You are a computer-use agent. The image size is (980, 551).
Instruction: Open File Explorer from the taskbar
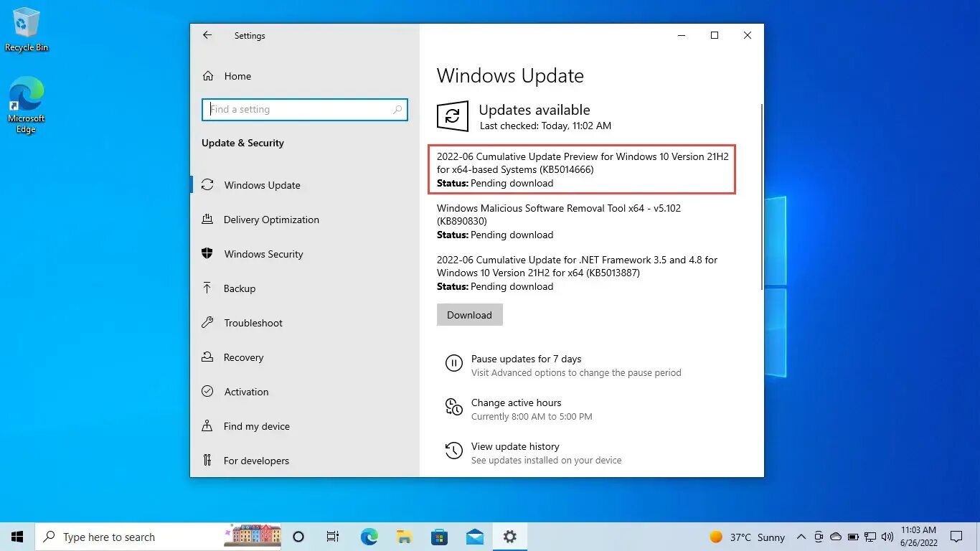pos(404,537)
